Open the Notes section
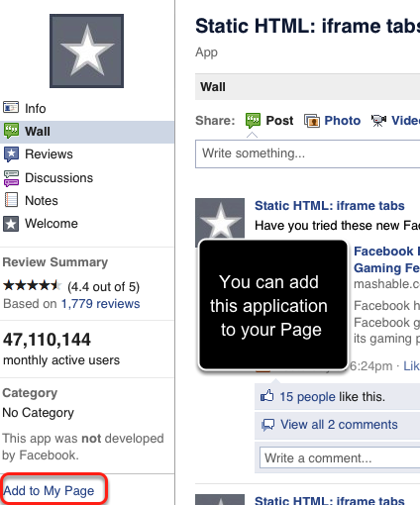 click(x=42, y=201)
